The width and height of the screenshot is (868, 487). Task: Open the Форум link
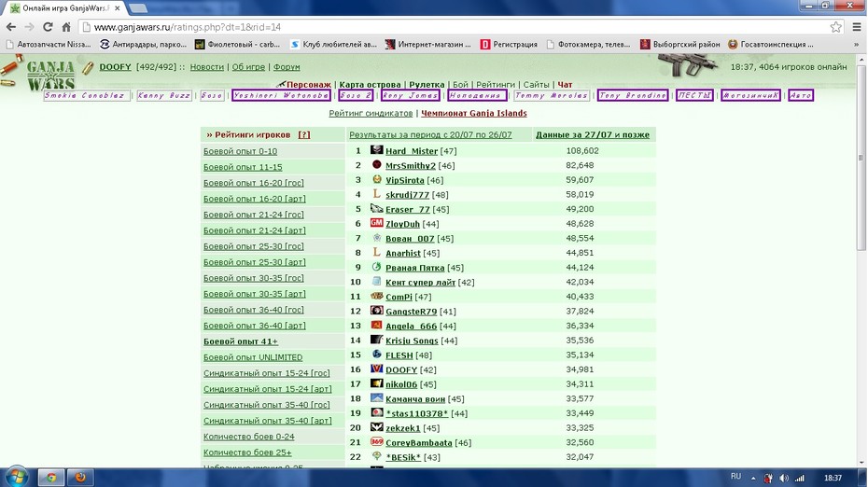(287, 67)
